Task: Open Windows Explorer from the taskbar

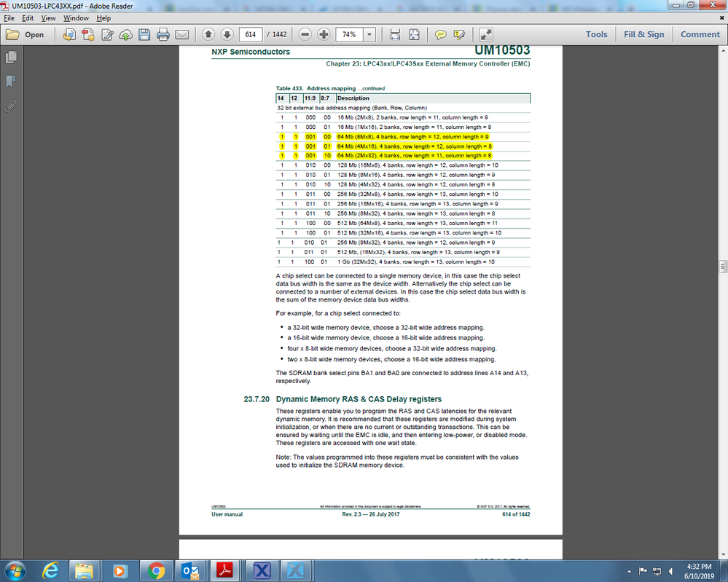Action: pyautogui.click(x=84, y=571)
